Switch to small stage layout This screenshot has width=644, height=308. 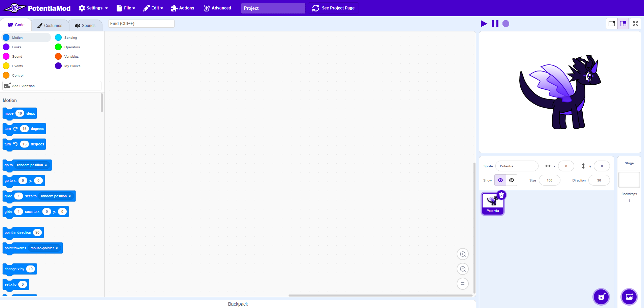[612, 24]
